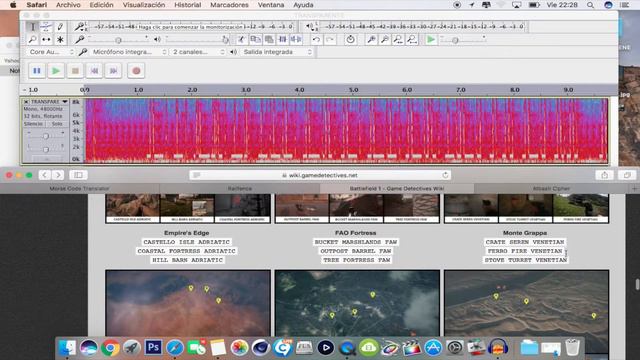Open Google Chrome from the Dock

point(110,348)
